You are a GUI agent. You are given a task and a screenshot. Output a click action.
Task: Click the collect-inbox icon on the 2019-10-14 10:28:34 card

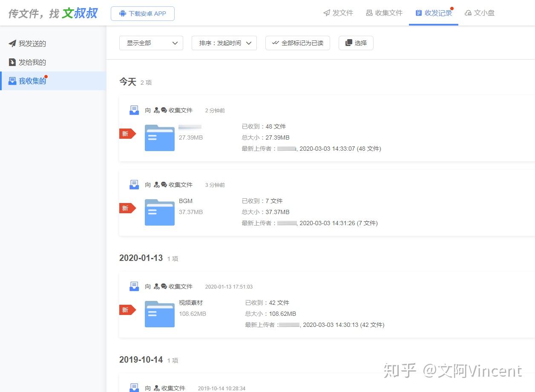coord(134,388)
